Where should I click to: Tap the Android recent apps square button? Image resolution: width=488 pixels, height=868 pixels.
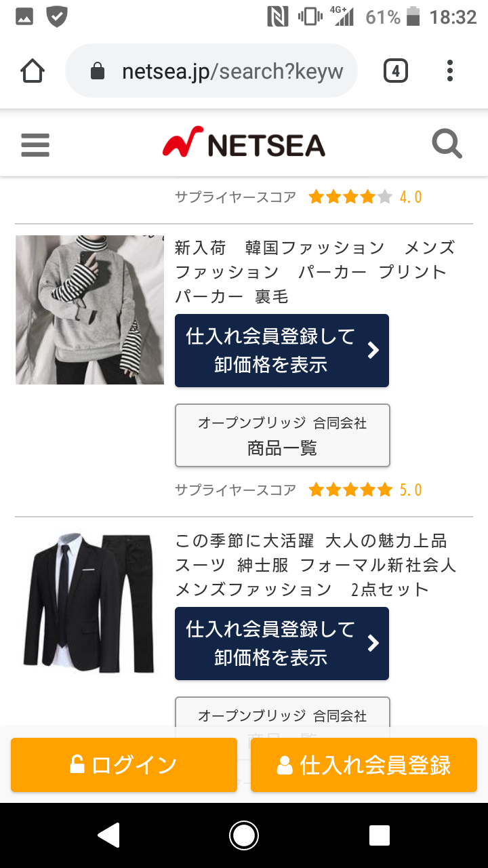(380, 835)
